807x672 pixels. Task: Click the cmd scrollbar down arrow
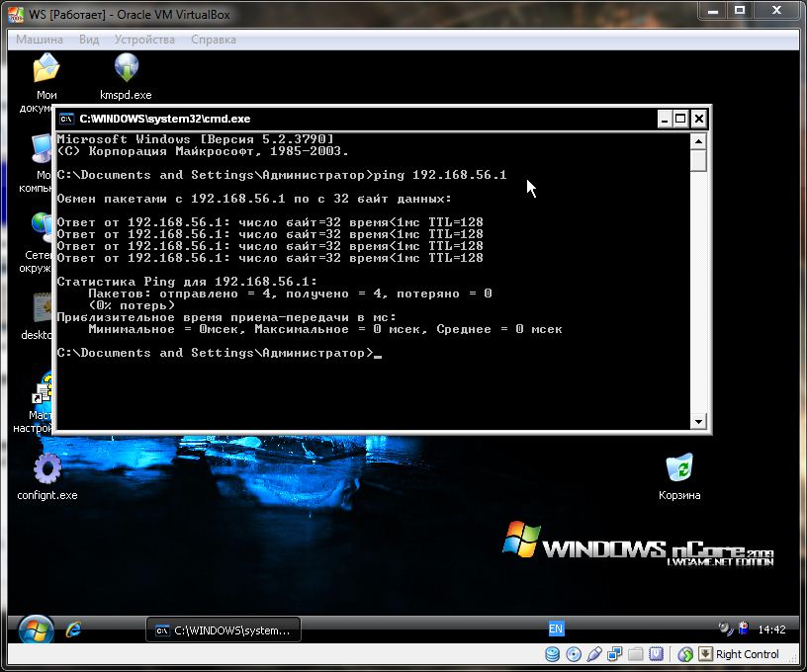pyautogui.click(x=698, y=422)
